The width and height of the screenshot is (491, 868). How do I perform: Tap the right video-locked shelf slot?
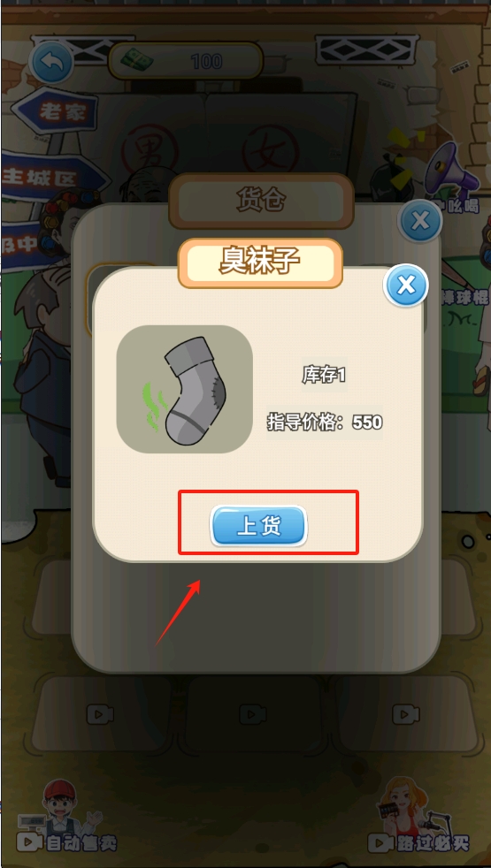tap(406, 714)
